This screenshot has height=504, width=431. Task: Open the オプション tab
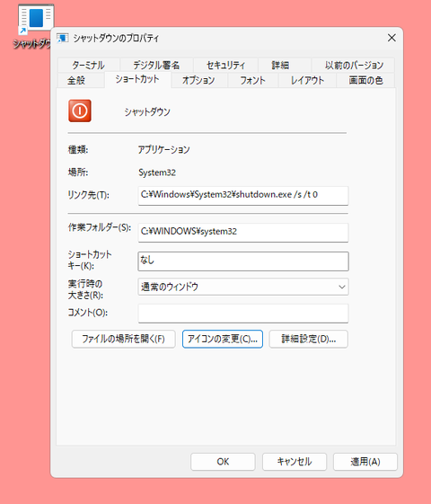(198, 80)
